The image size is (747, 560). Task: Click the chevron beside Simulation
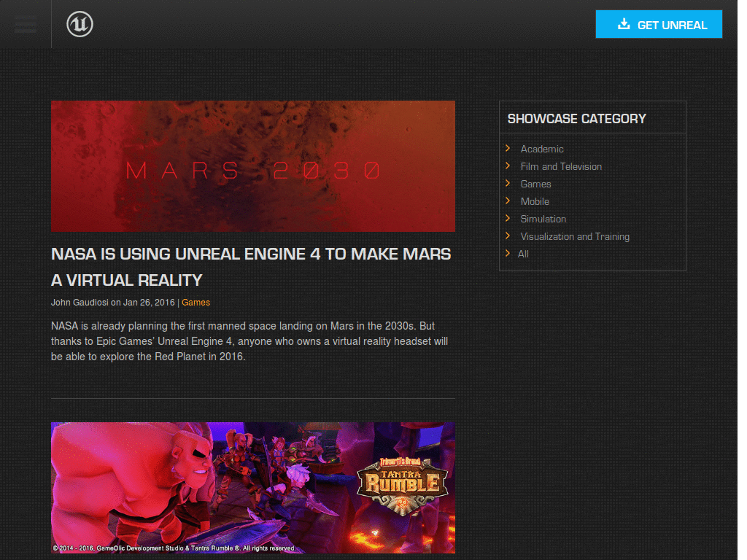click(508, 219)
